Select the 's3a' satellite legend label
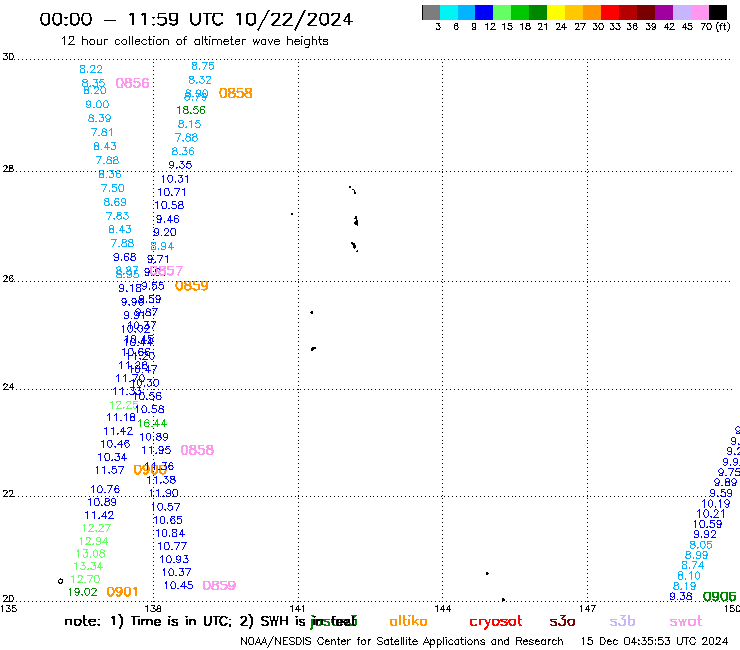 point(562,621)
